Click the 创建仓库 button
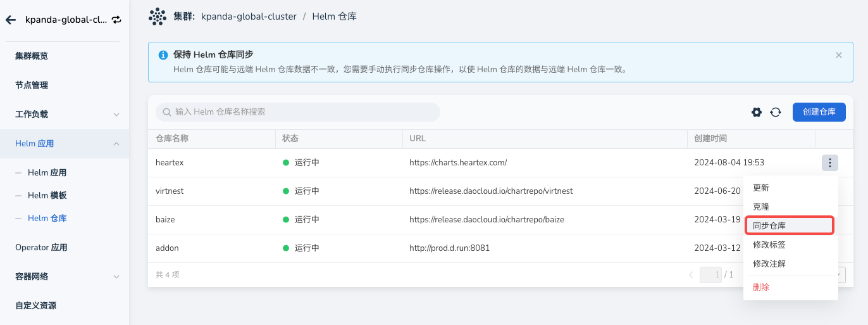Screen dimensions: 868x325 click(819, 112)
